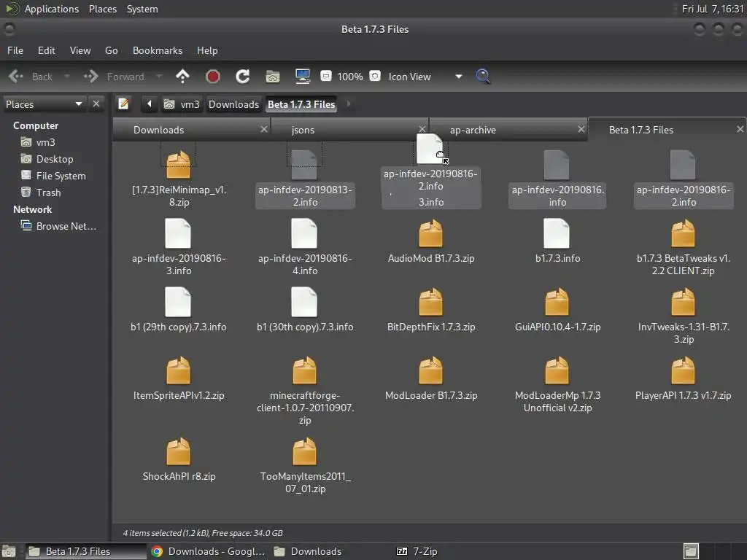This screenshot has width=747, height=560.
Task: Open the Forward history dropdown arrow
Action: pos(159,76)
